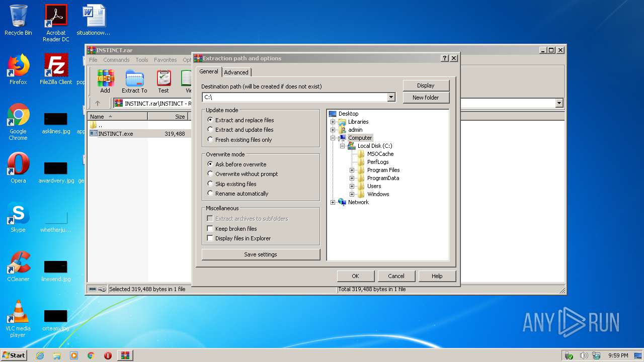Screen dimensions: 644x362
Task: Enable Display files in Explorer checkbox
Action: 210,238
